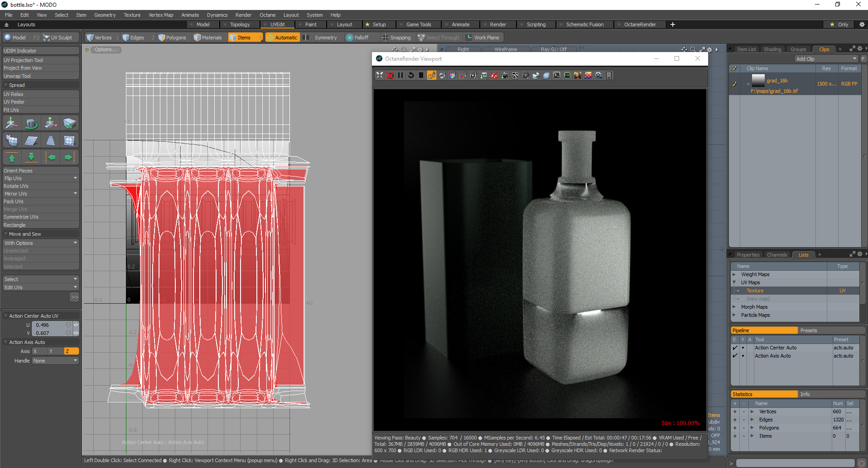Toggle the enable checkmark for Action Center Auto
The width and height of the screenshot is (868, 468).
(x=735, y=348)
